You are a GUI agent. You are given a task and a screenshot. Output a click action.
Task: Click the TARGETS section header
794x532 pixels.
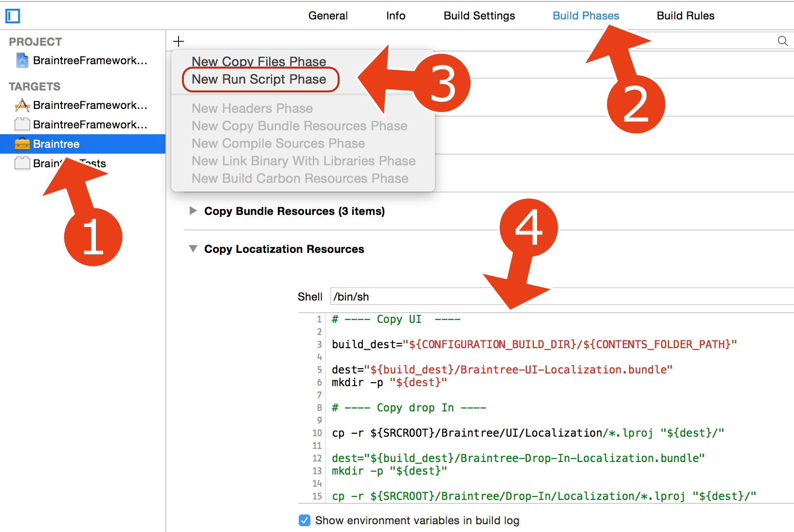click(x=35, y=87)
